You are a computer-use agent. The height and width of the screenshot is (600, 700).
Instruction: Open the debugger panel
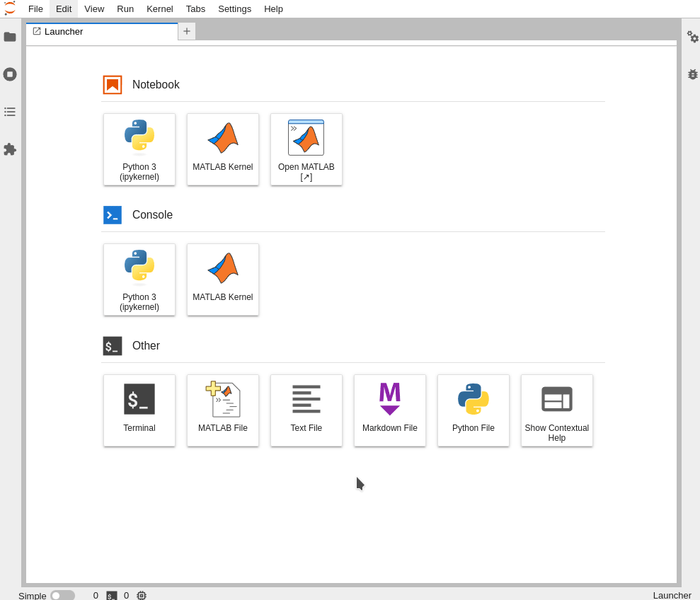pos(692,74)
